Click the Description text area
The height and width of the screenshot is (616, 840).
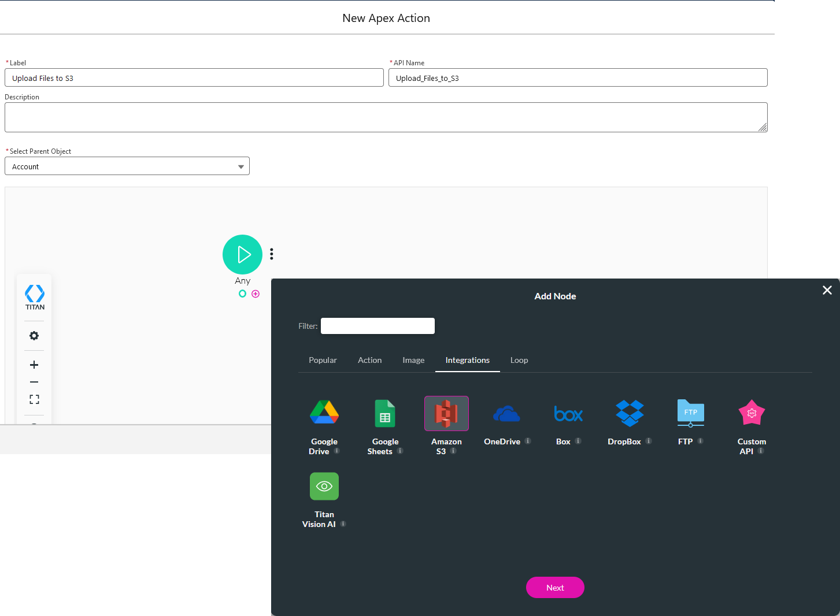386,117
